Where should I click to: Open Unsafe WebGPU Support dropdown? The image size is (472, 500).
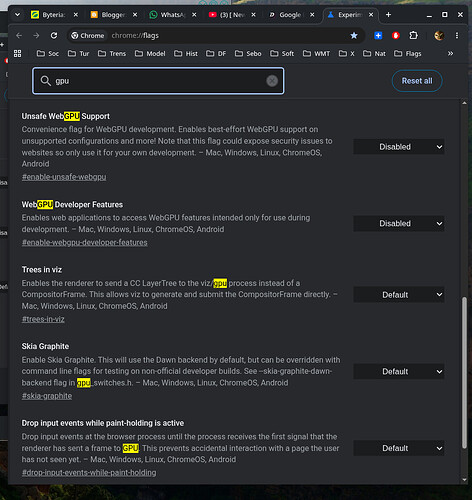(x=399, y=147)
